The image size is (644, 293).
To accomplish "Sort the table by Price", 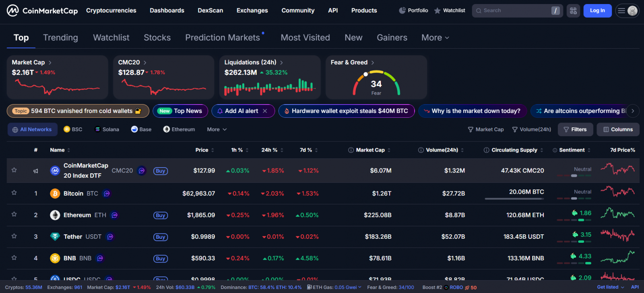I will [205, 150].
